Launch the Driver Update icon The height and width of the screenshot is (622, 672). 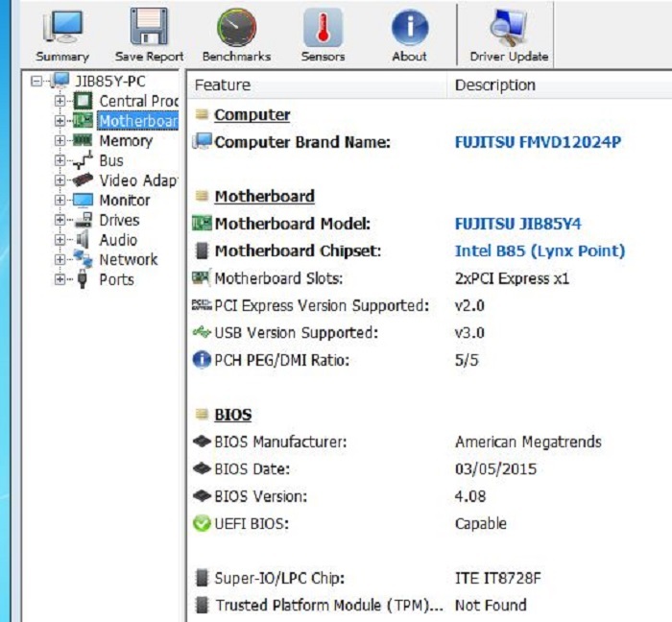point(509,28)
